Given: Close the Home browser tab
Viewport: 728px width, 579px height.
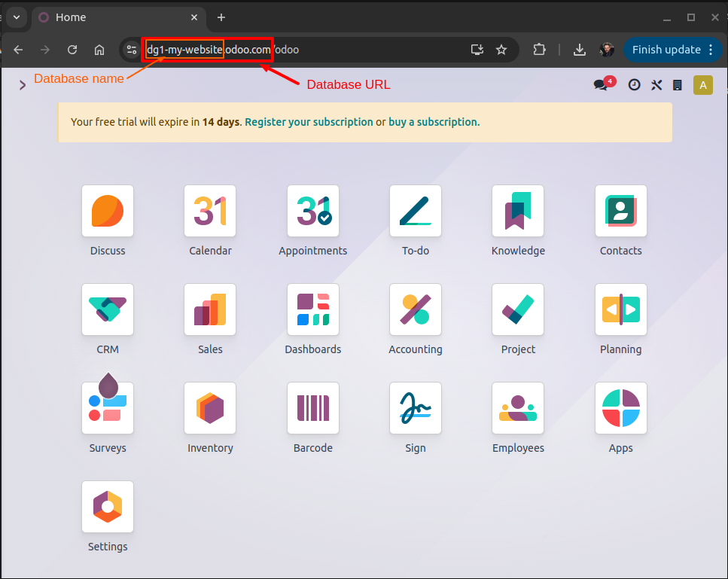Looking at the screenshot, I should (x=194, y=17).
